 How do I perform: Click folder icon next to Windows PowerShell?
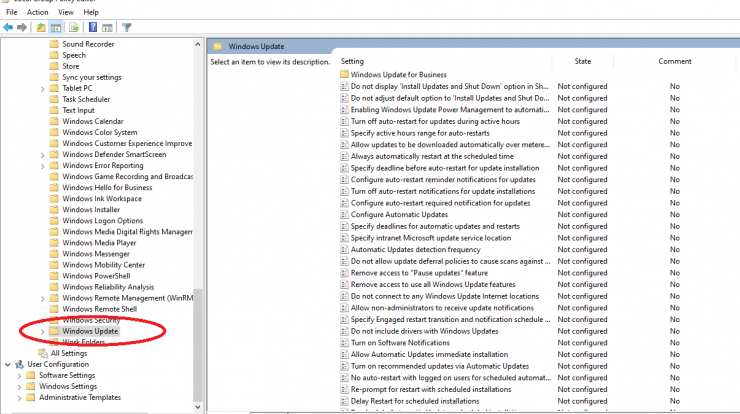pyautogui.click(x=54, y=276)
